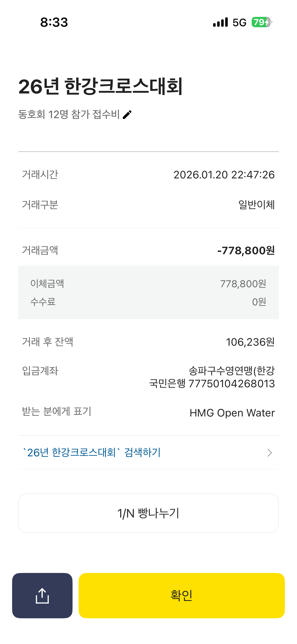Viewport: 297px width, 644px height.
Task: Tap the 106,236원 balance after transaction
Action: pos(250,342)
